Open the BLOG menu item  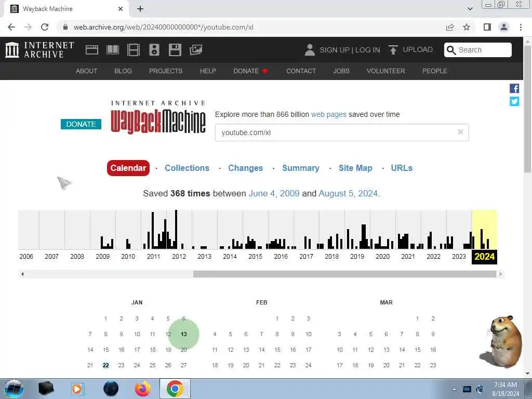tap(123, 71)
